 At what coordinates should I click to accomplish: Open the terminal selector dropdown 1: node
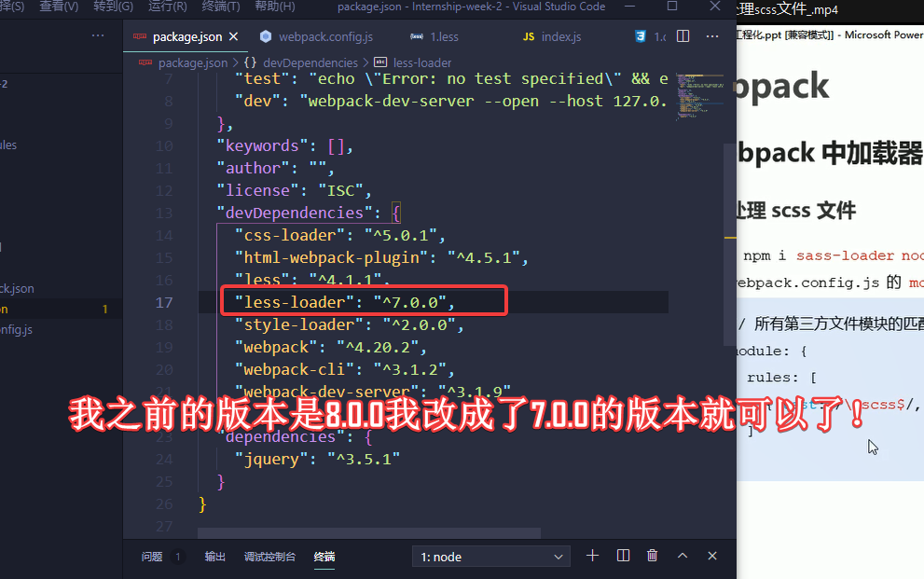490,557
